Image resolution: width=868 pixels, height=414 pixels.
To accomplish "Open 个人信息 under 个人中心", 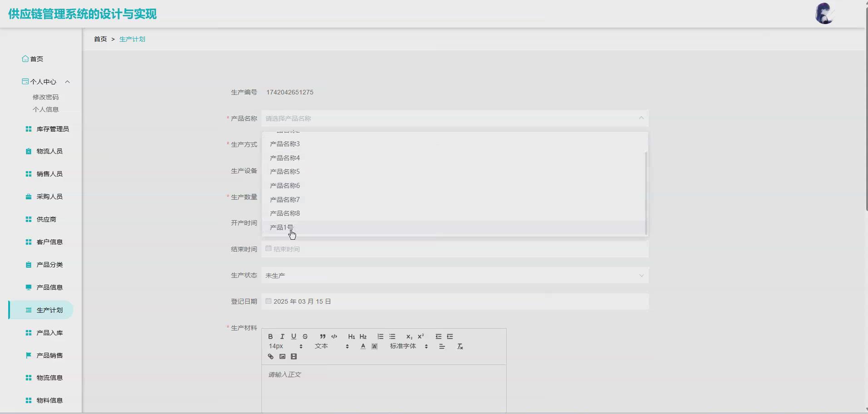I will (x=45, y=109).
